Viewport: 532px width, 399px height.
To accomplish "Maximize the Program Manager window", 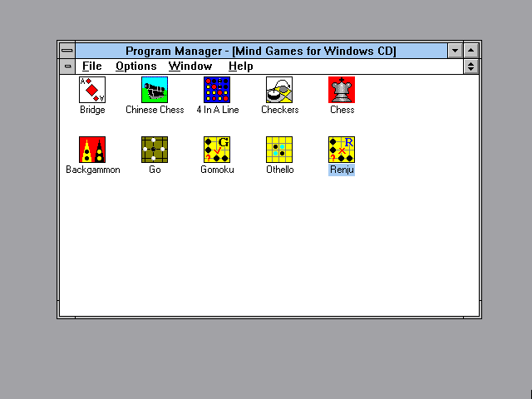I will point(471,51).
